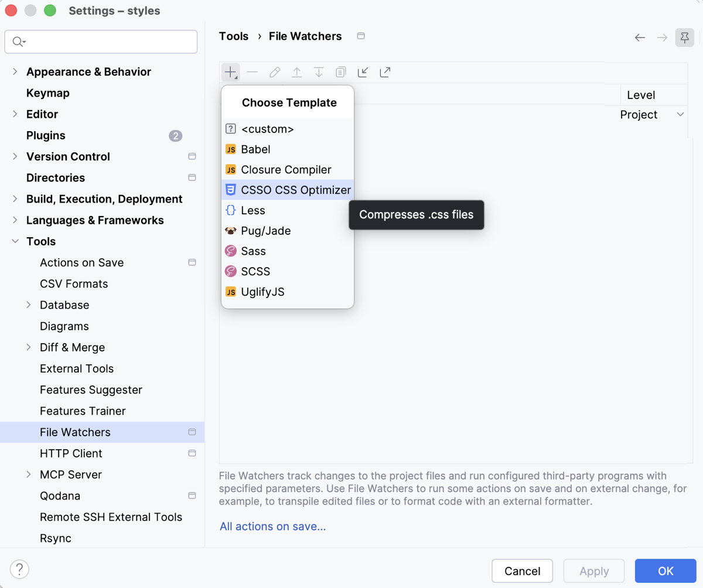Expand the MCP Server node

click(29, 474)
